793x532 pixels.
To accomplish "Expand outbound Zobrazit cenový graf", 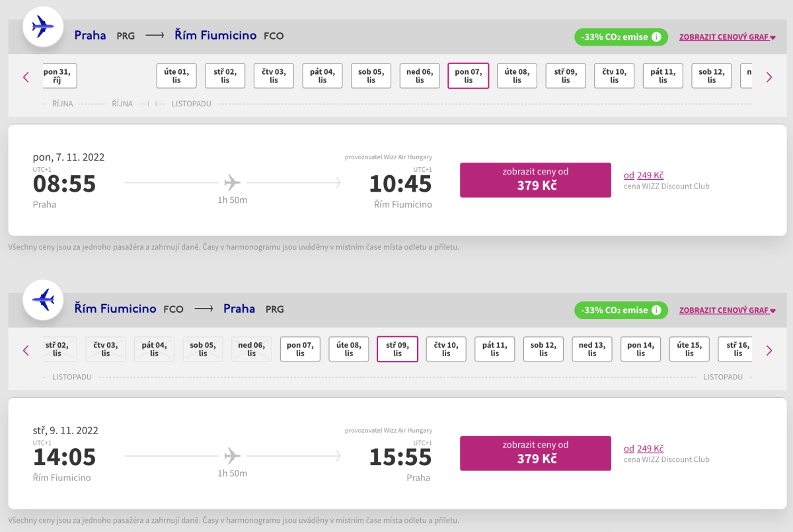I will tap(727, 37).
